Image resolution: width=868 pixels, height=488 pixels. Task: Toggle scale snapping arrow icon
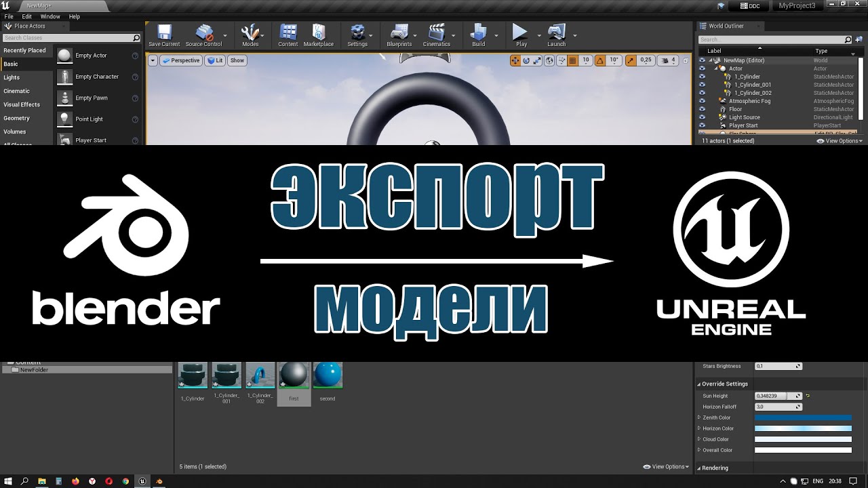pyautogui.click(x=631, y=60)
